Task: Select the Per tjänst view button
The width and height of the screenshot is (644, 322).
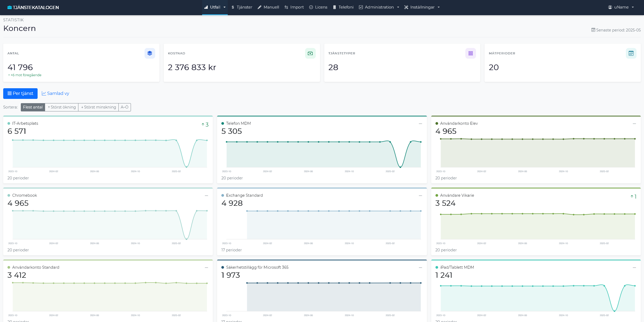Action: (20, 93)
